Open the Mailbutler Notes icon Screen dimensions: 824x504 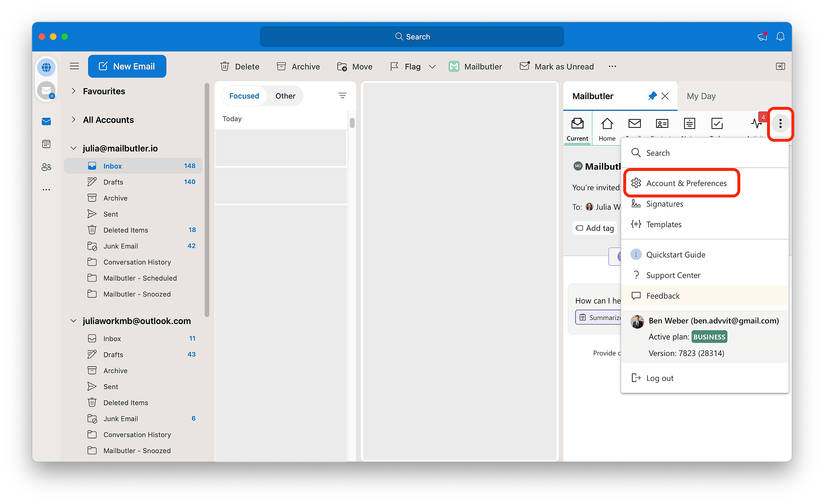pos(689,124)
